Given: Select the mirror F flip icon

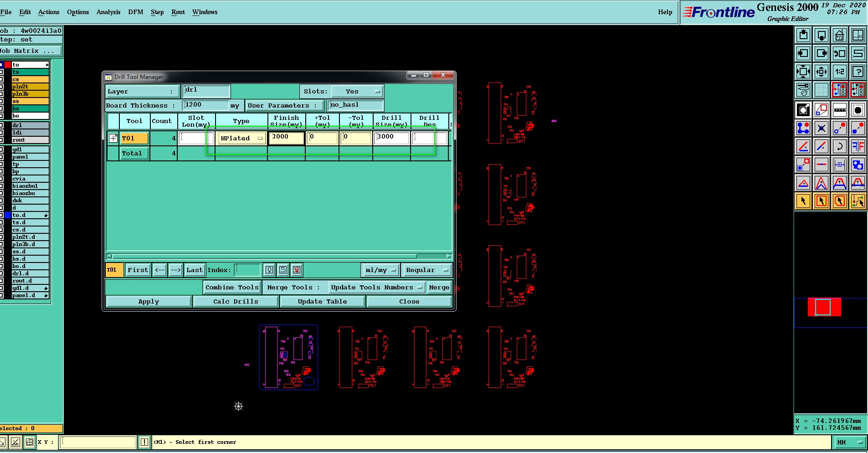Looking at the screenshot, I should coord(858,146).
